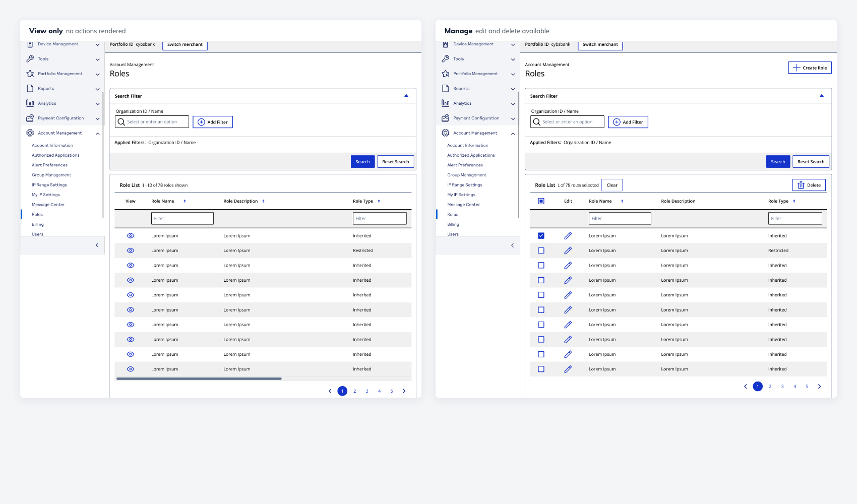Click Portfolio Management star icon in View only sidebar

[x=30, y=74]
